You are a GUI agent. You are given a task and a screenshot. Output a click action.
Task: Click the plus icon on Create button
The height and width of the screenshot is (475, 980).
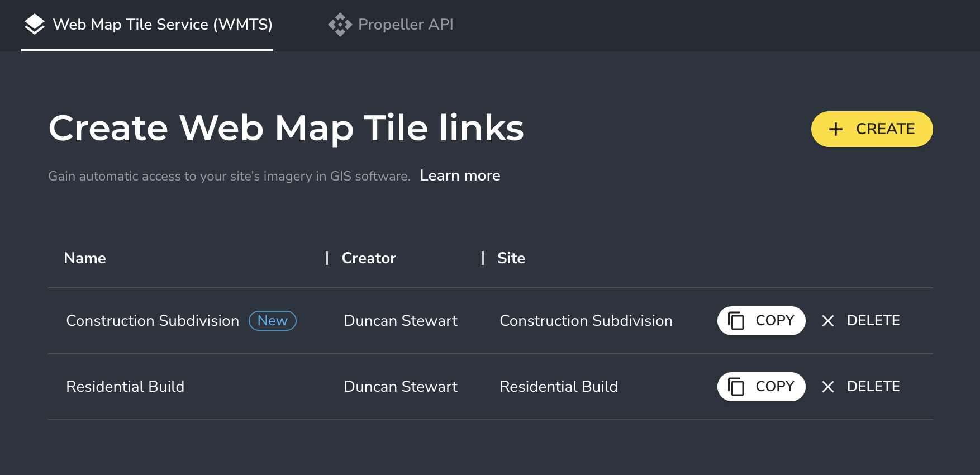835,129
